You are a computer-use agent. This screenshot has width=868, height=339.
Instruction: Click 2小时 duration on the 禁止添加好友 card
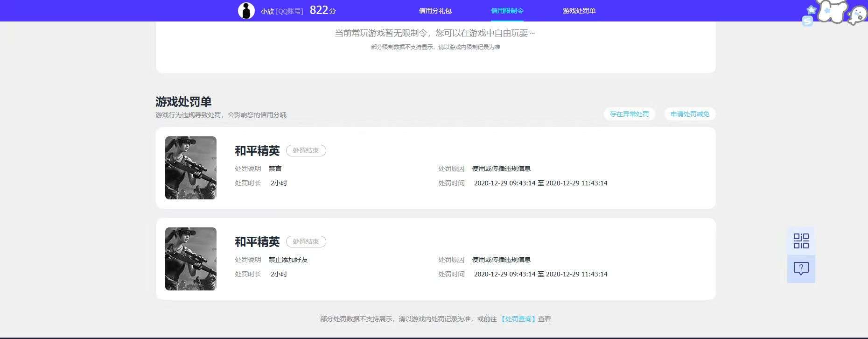[279, 274]
